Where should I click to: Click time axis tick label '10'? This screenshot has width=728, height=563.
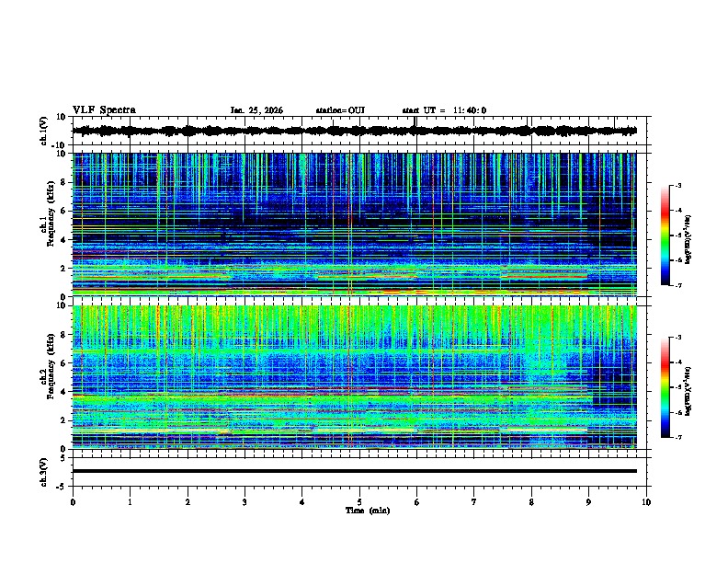point(646,502)
